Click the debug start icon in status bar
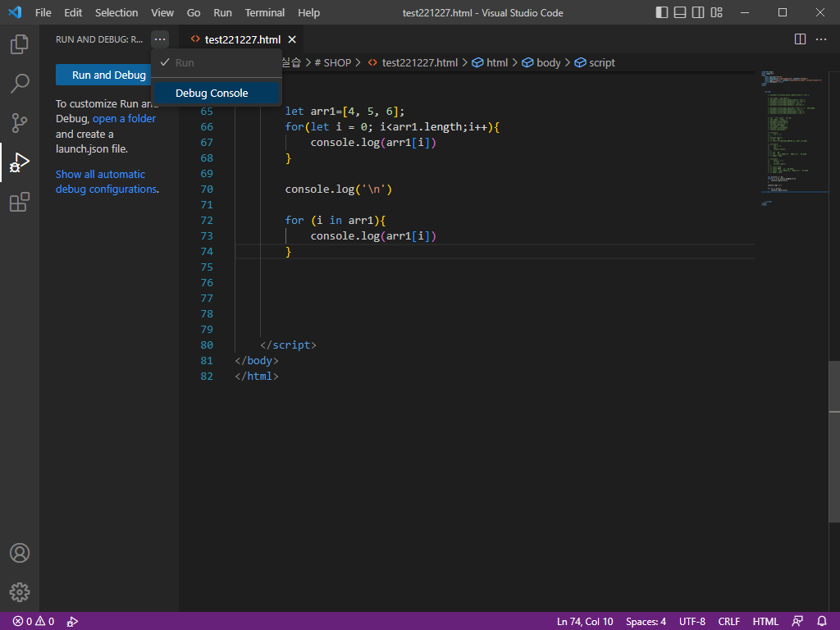The image size is (840, 630). [72, 622]
